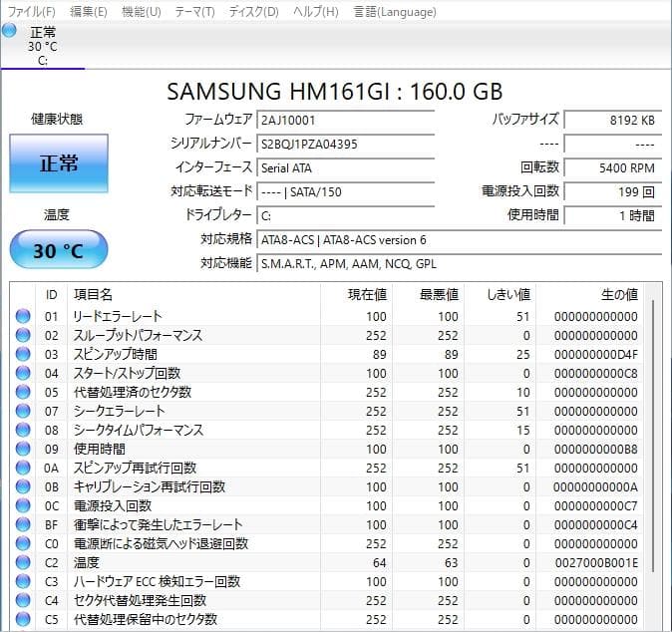Open the ヘルプ(H) menu
Image resolution: width=672 pixels, height=632 pixels.
pyautogui.click(x=316, y=12)
